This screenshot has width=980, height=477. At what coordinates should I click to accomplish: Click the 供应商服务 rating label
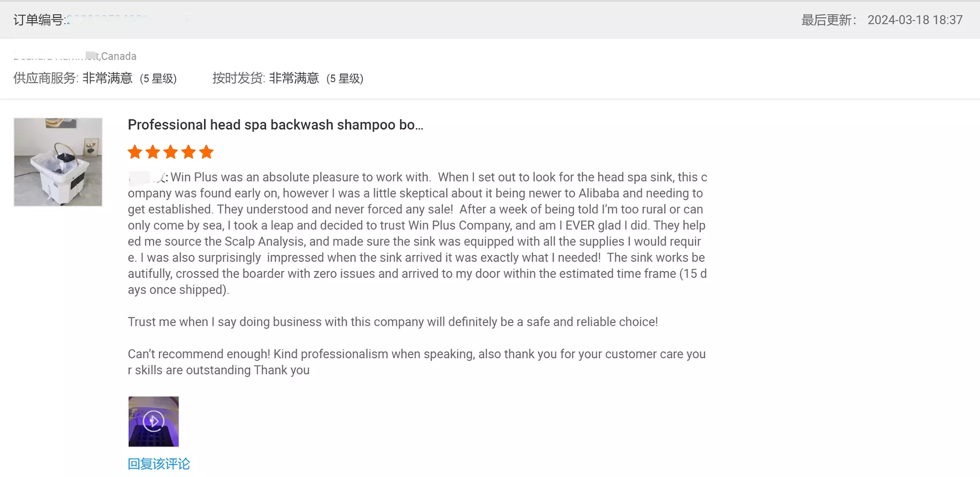[46, 78]
